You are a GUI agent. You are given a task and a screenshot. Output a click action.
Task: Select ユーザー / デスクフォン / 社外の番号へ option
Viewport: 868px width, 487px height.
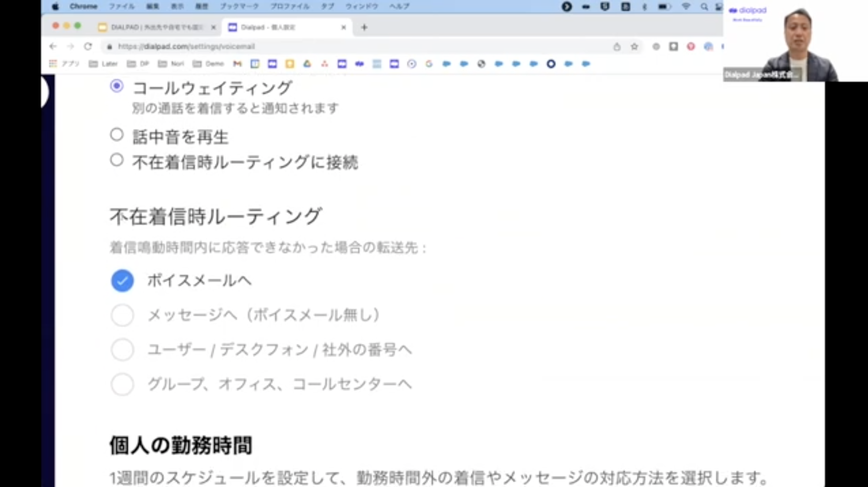point(122,350)
